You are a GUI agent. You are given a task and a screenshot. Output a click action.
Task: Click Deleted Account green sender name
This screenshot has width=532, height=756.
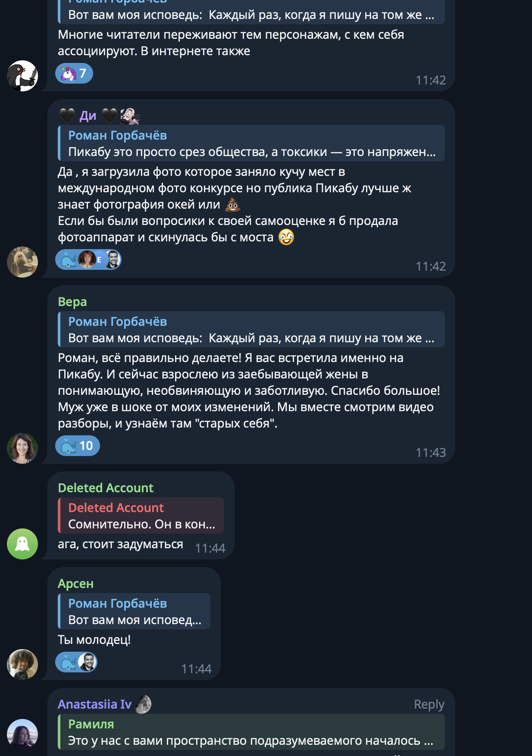(106, 488)
